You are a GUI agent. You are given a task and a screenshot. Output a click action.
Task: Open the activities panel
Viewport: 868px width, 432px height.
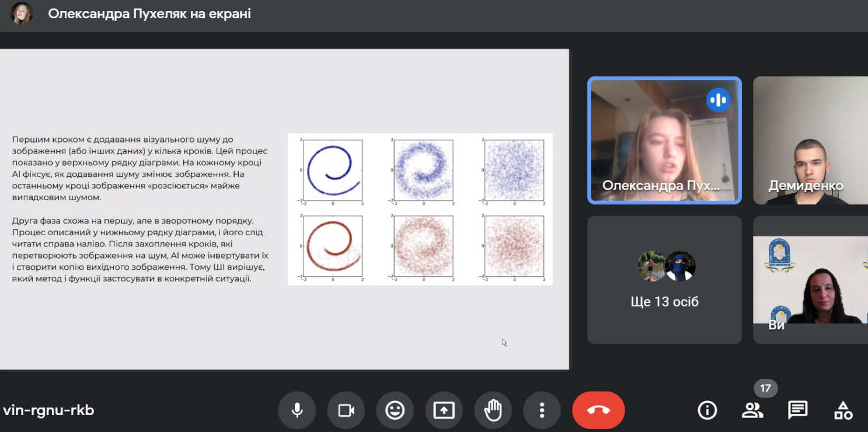tap(843, 410)
